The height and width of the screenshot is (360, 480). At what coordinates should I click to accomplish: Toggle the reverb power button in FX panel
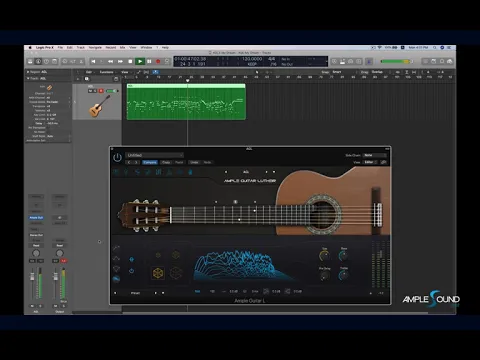pyautogui.click(x=132, y=271)
